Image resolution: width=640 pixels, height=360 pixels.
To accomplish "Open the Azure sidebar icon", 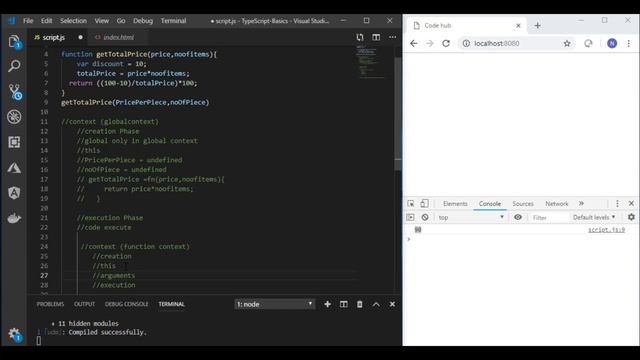I will click(x=14, y=168).
